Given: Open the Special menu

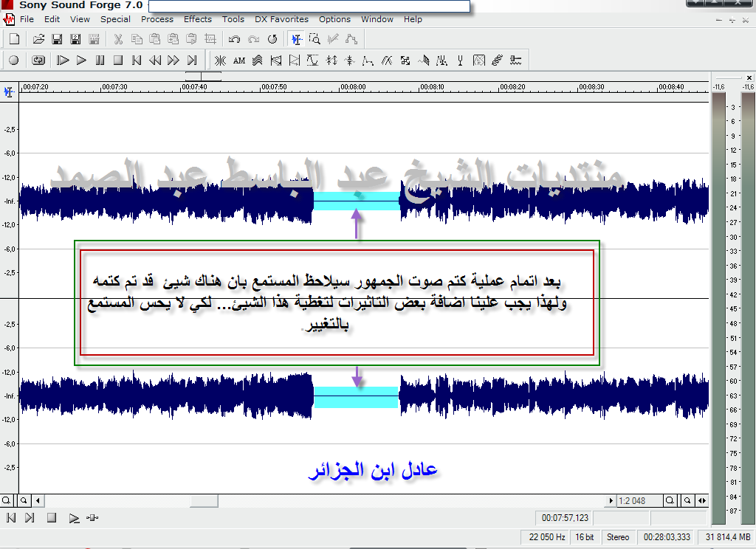Looking at the screenshot, I should coord(115,19).
